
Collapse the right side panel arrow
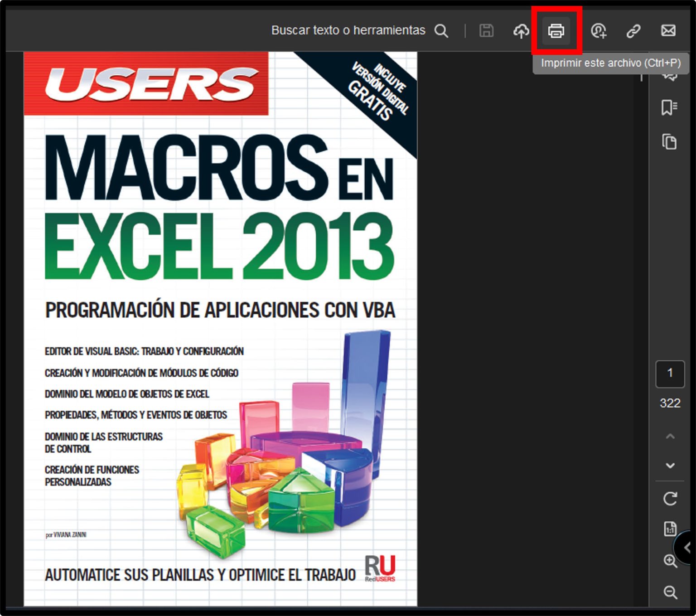point(689,546)
